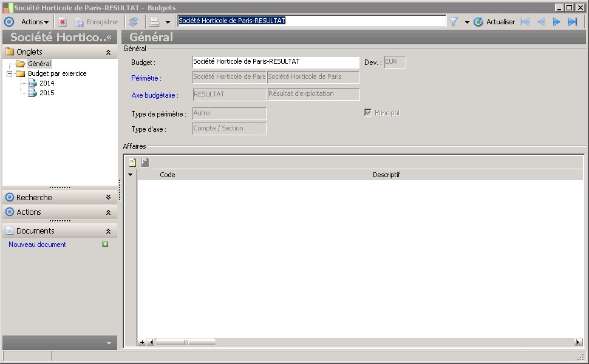Open the Actions toolbar menu
The height and width of the screenshot is (364, 589).
pos(35,22)
